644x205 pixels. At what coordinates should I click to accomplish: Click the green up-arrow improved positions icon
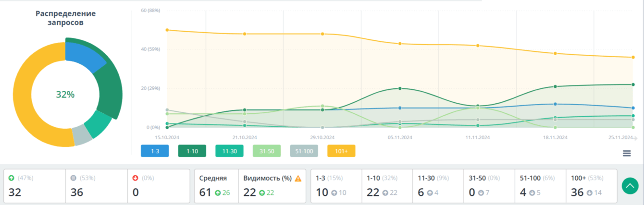(x=12, y=178)
